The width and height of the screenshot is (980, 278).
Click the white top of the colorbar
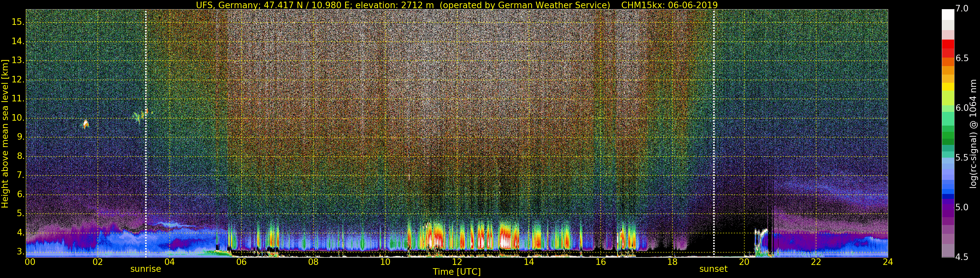pyautogui.click(x=948, y=14)
